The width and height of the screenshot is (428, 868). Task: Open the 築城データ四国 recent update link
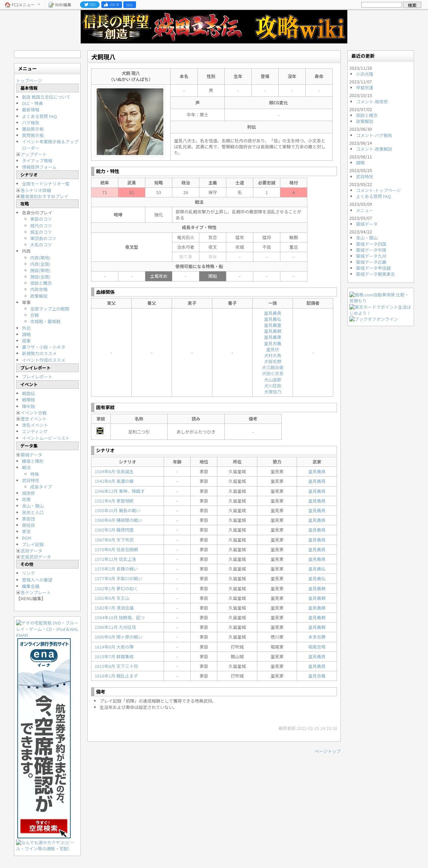[371, 244]
